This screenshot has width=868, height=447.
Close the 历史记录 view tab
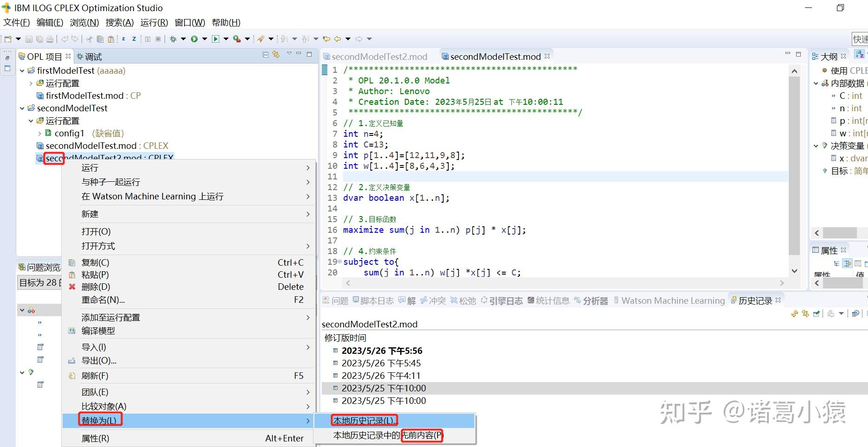tap(778, 300)
